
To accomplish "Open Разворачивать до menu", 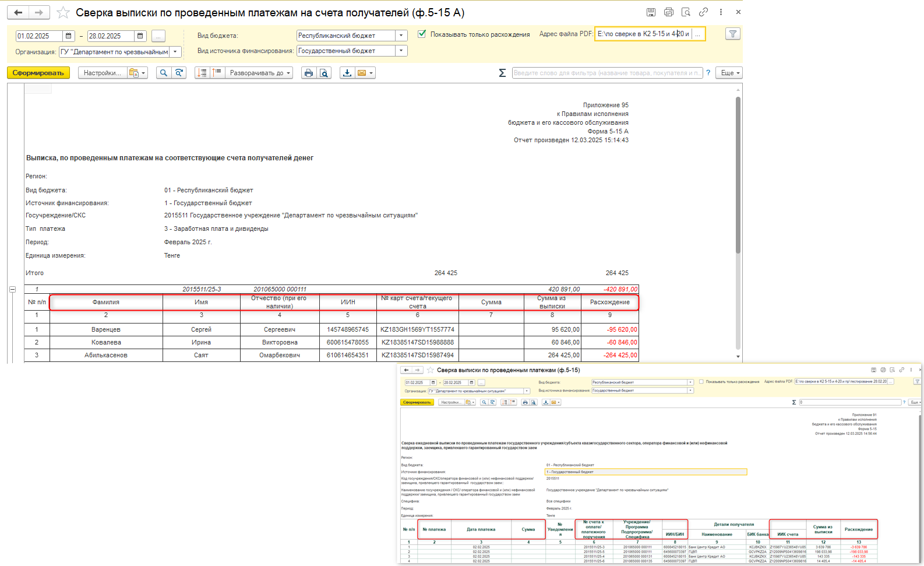I will coord(260,73).
